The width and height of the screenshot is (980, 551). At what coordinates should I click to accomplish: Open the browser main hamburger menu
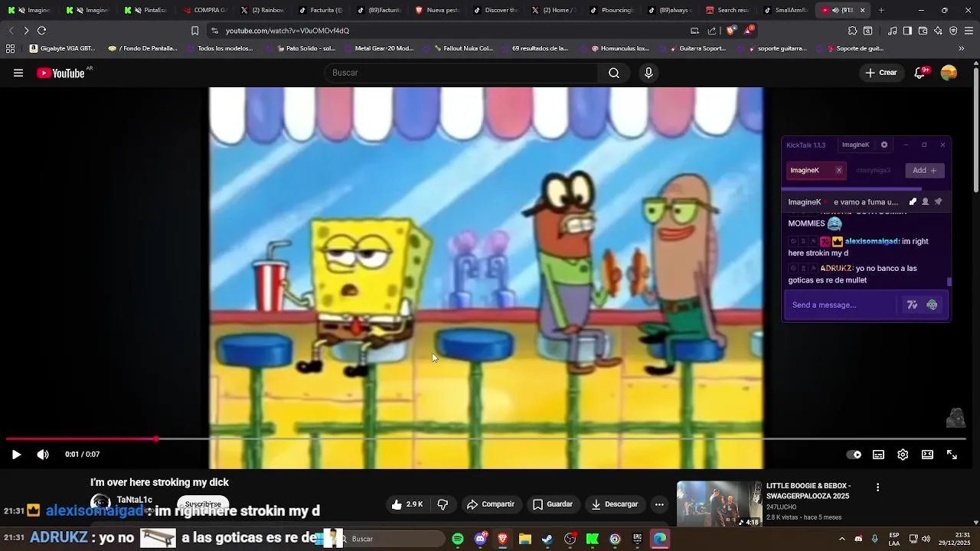(x=969, y=31)
